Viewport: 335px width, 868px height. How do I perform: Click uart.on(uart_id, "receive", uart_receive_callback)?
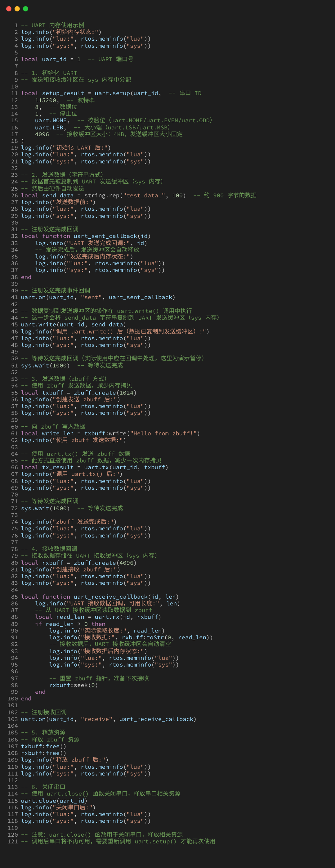[x=109, y=719]
